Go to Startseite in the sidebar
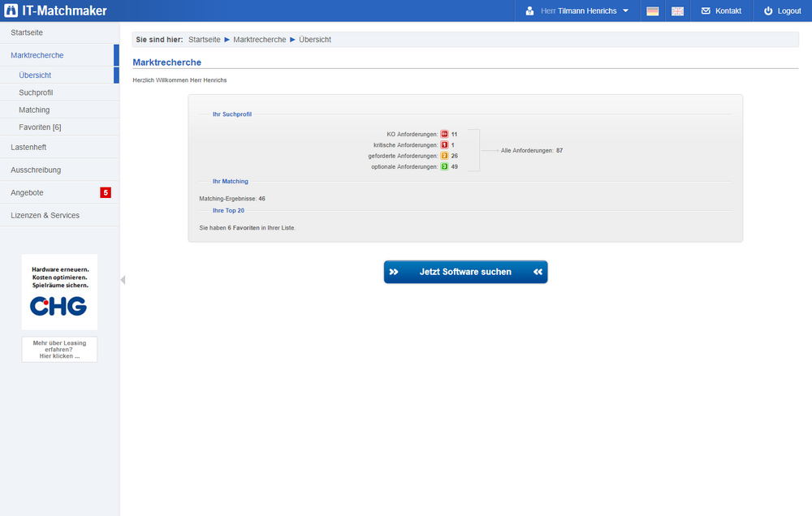 point(27,32)
